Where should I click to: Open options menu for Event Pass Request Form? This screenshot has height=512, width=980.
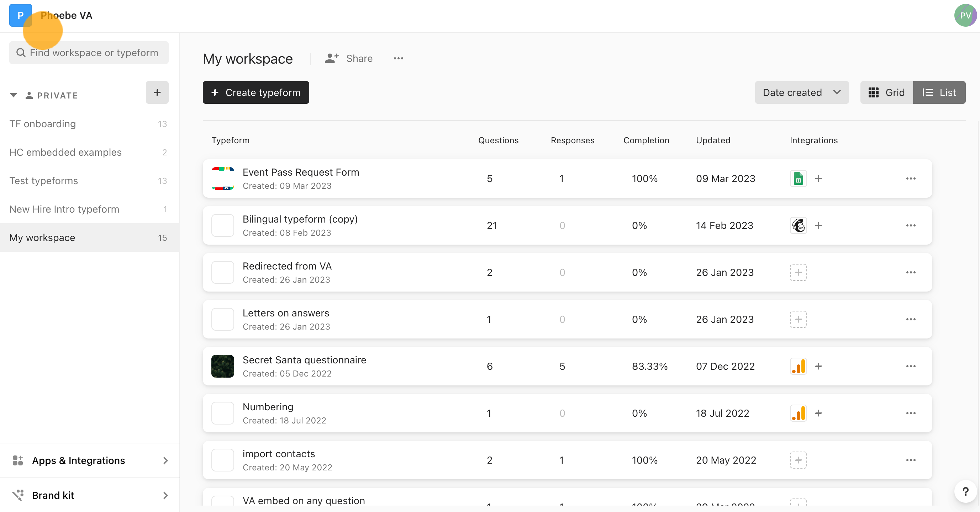[910, 178]
